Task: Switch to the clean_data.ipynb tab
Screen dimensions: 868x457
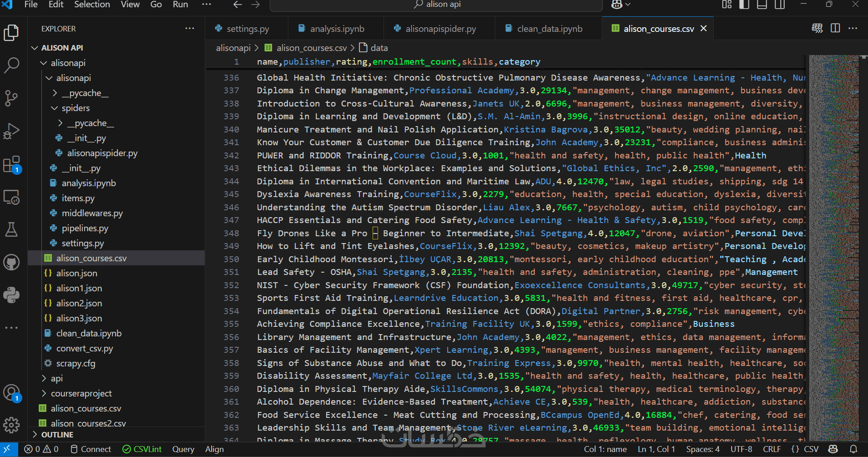Action: 548,29
